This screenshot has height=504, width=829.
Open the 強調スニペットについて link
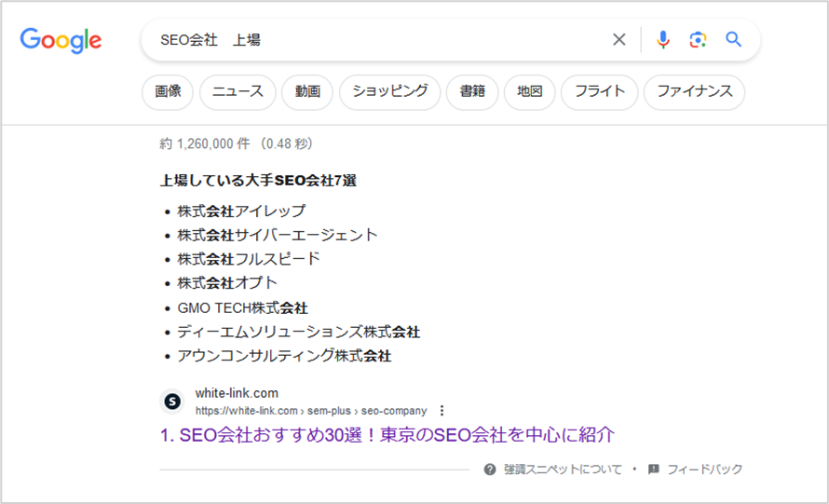(x=563, y=470)
